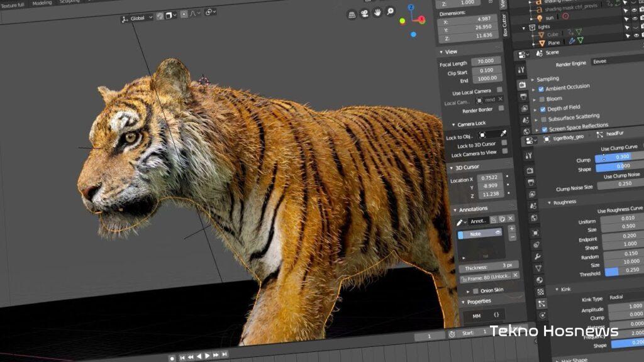This screenshot has width=644, height=362.
Task: Enable the Render Border checkbox
Action: point(501,109)
